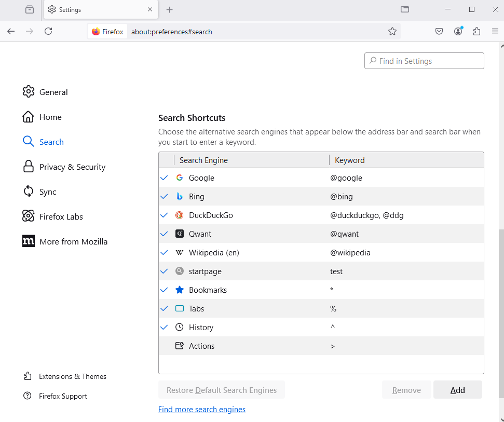The image size is (504, 422).
Task: Click the Find in Settings search box
Action: (x=424, y=61)
